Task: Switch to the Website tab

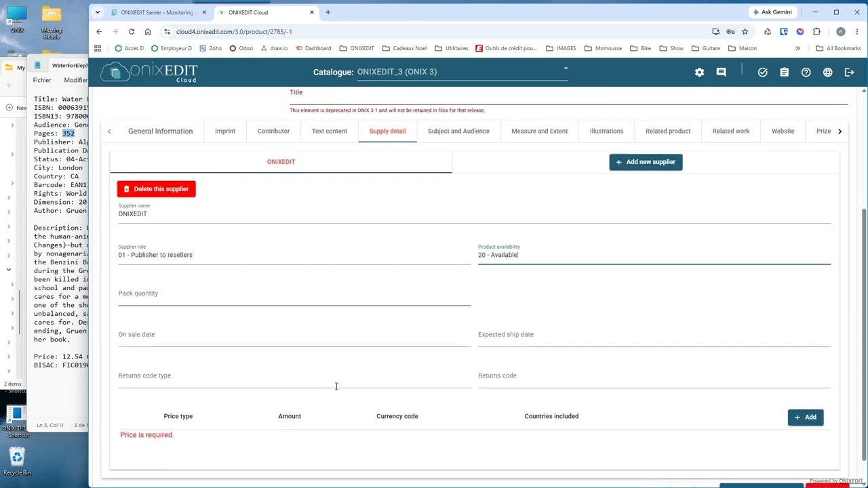Action: 783,131
